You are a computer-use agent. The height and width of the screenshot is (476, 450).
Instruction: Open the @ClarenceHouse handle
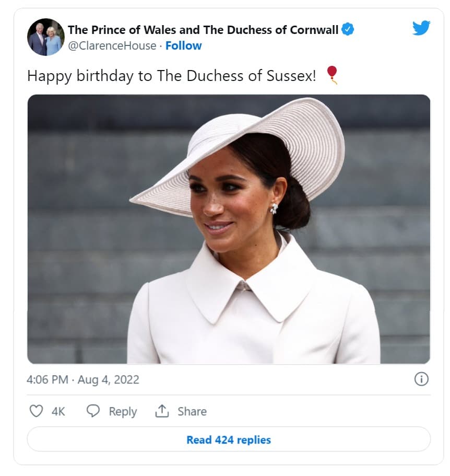coord(112,46)
